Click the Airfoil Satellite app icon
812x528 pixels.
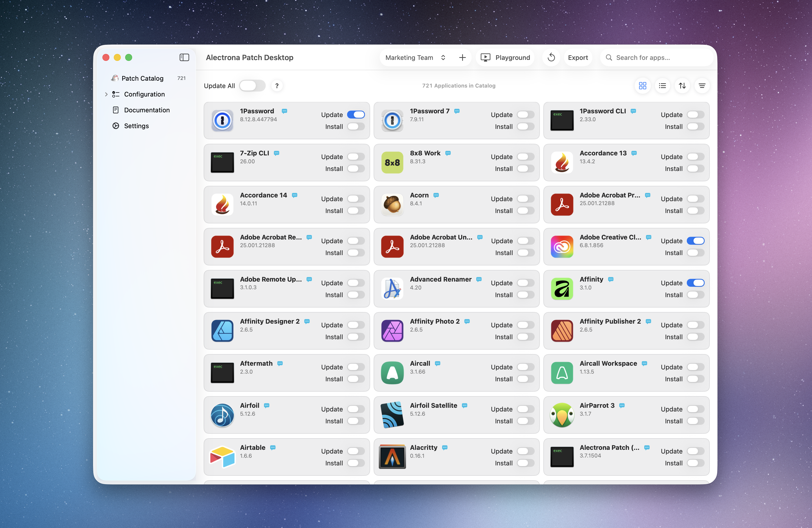(392, 415)
